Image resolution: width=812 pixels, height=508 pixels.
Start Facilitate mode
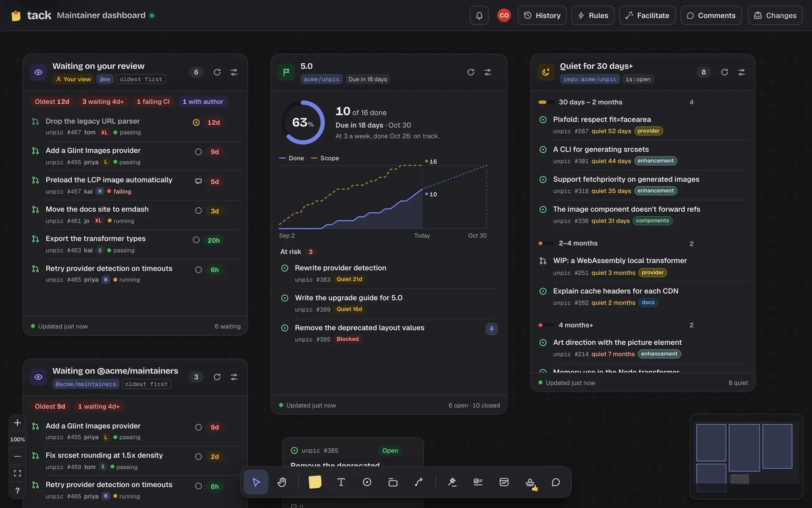tap(647, 15)
